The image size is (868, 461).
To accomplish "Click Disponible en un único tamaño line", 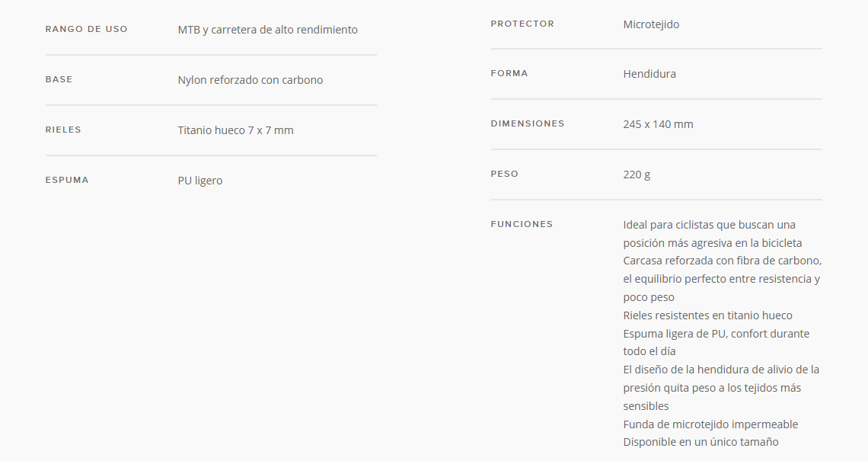I will pyautogui.click(x=700, y=442).
